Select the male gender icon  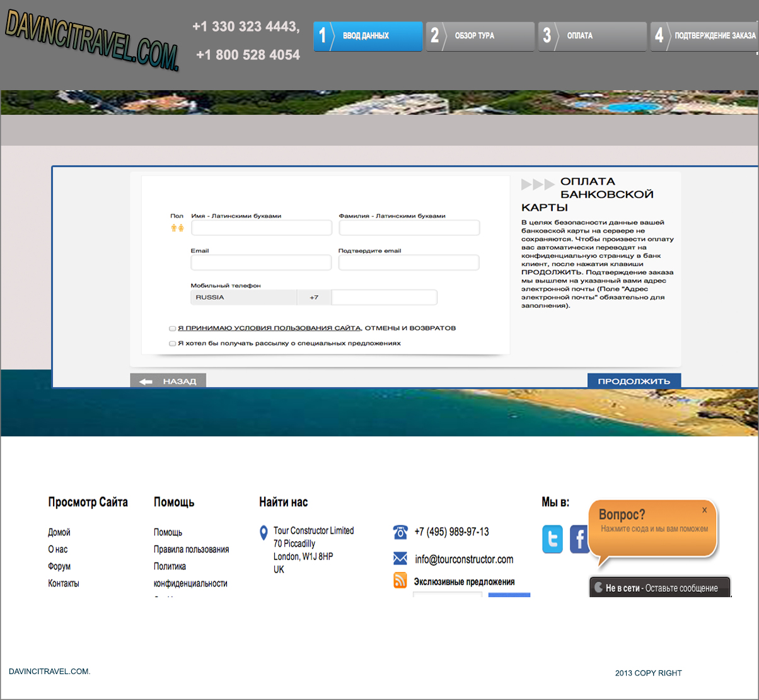pos(173,228)
